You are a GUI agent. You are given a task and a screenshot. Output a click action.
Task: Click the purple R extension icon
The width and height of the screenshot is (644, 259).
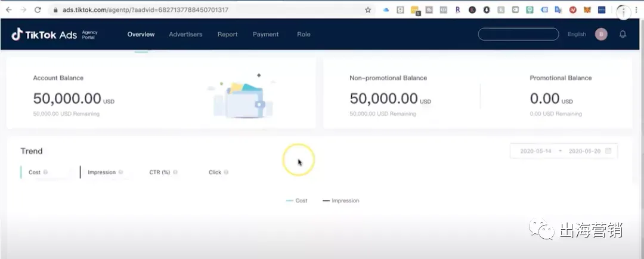[457, 10]
